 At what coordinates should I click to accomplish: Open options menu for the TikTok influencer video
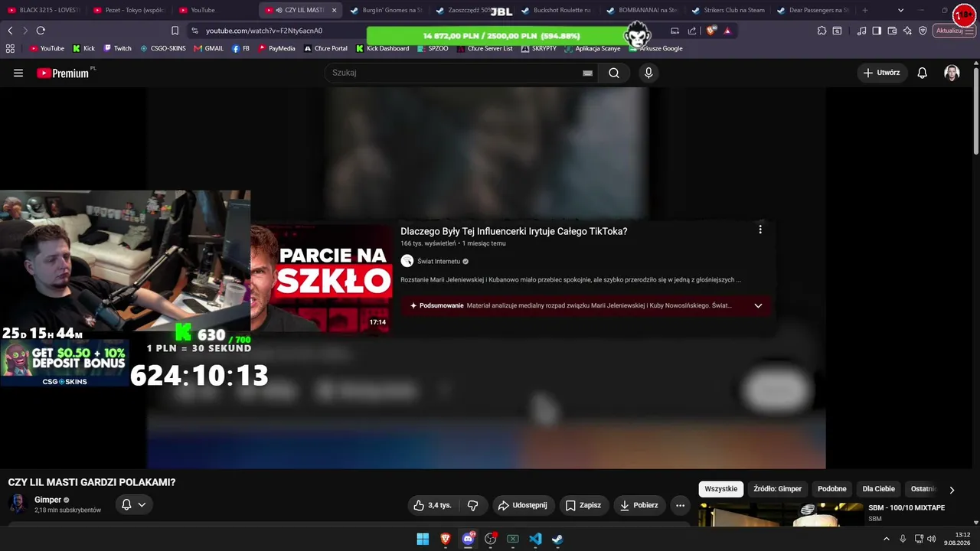760,230
